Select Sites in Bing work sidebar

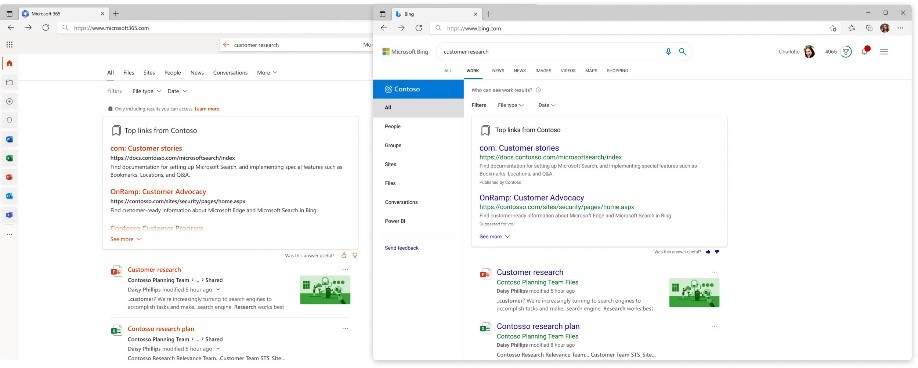coord(390,164)
